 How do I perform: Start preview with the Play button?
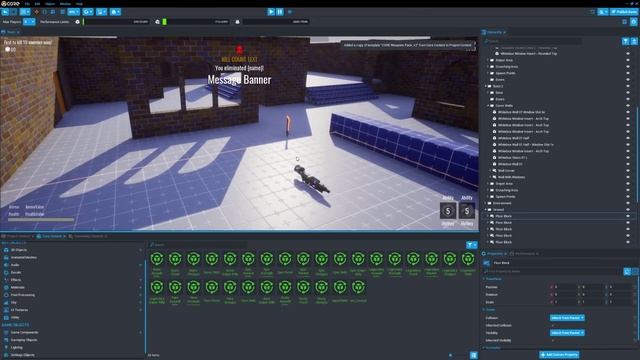click(x=271, y=12)
